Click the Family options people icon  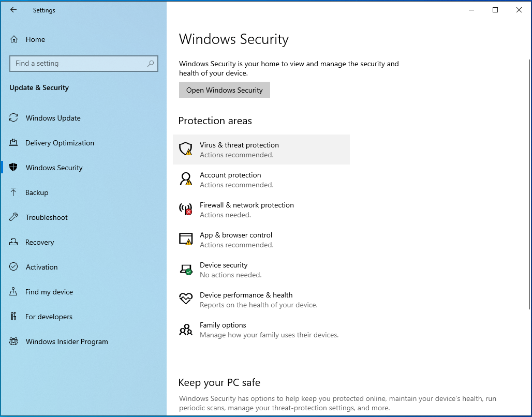click(x=185, y=330)
